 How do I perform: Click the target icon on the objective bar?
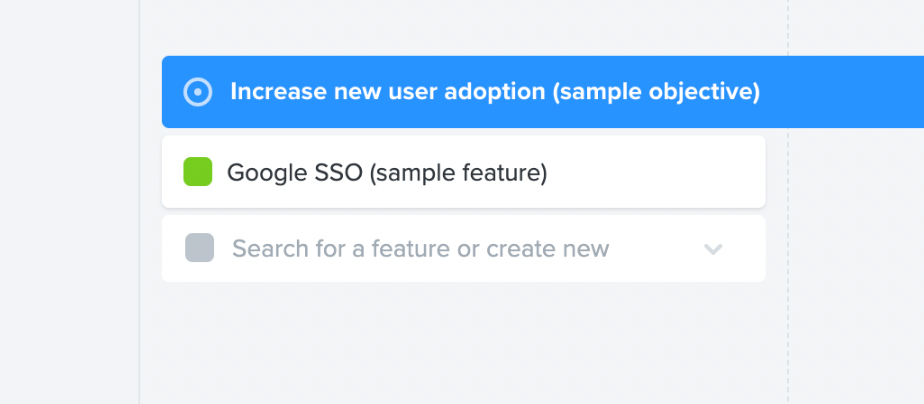(198, 92)
